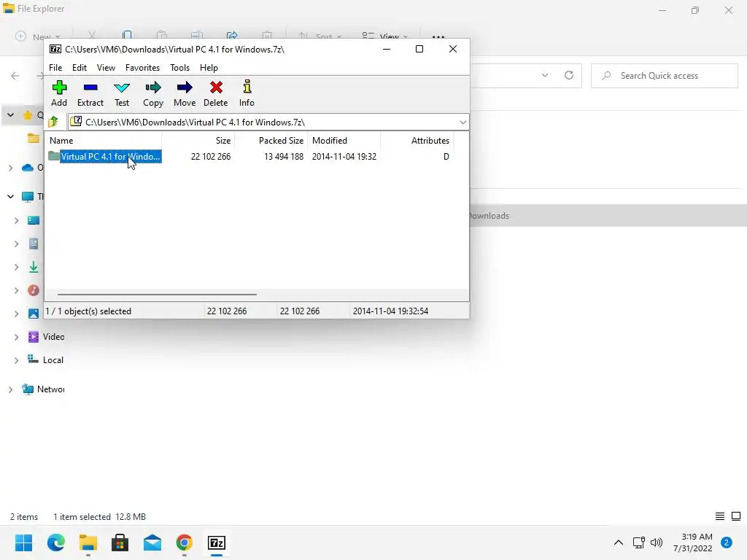Screen dimensions: 747x560
Task: Launch Microsoft Edge from the taskbar
Action: click(x=55, y=542)
